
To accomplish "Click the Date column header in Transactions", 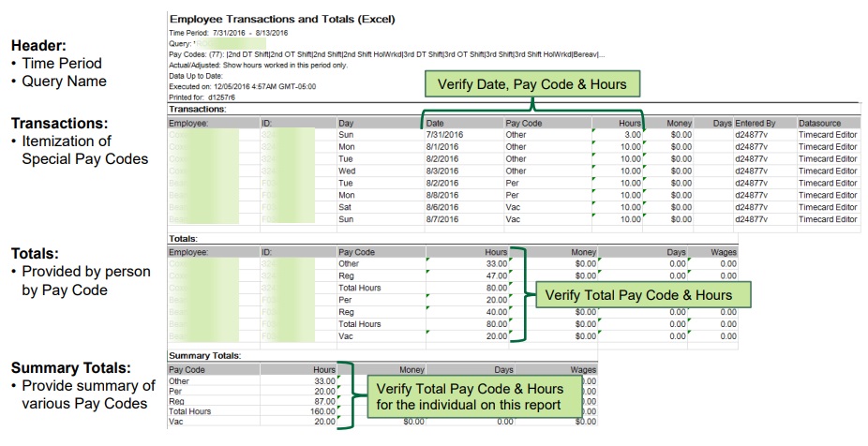I will coord(436,123).
